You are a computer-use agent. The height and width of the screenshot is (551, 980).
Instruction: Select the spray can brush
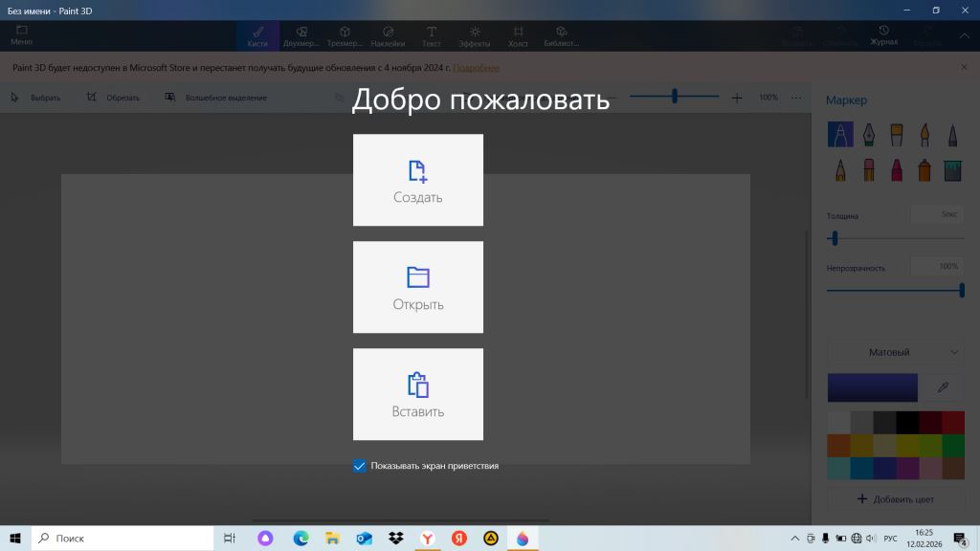(924, 170)
